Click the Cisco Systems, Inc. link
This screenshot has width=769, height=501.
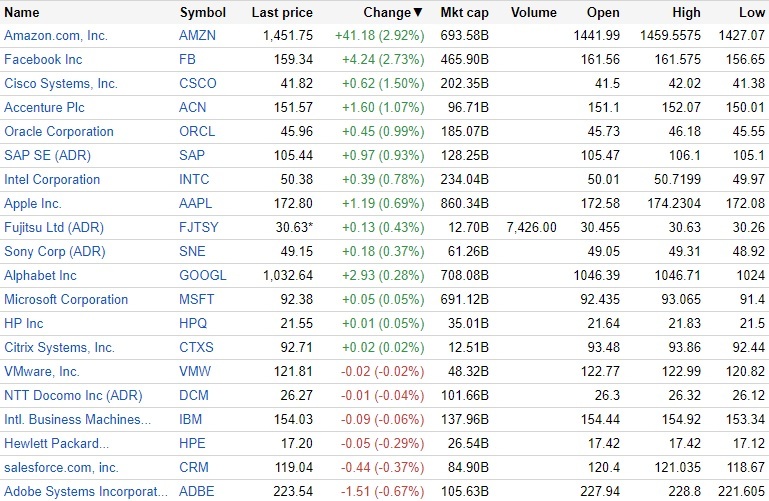[x=61, y=84]
